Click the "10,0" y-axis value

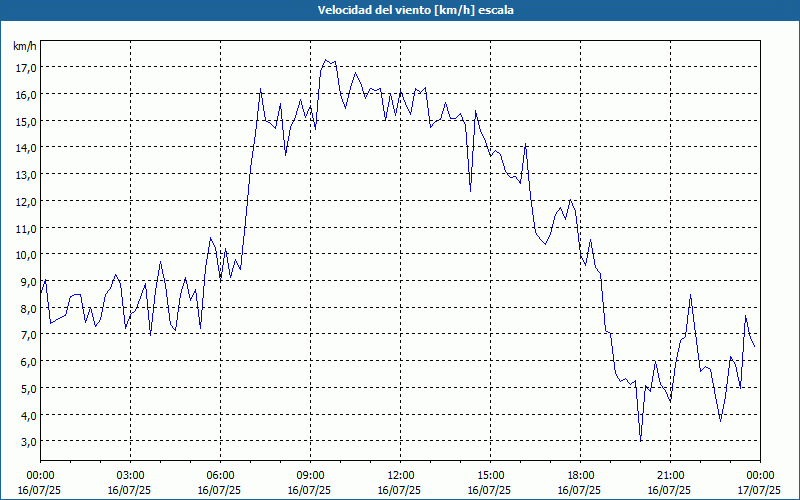[25, 254]
